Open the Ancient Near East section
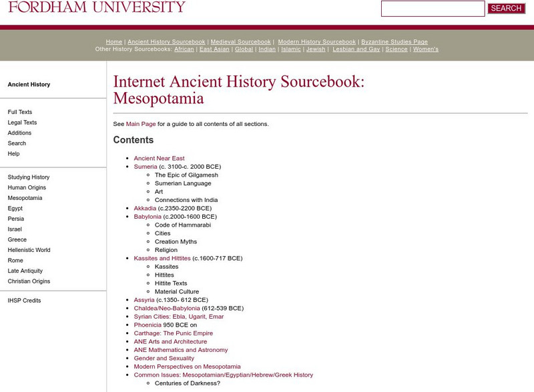Viewport: 534px width, 392px height. pos(158,158)
